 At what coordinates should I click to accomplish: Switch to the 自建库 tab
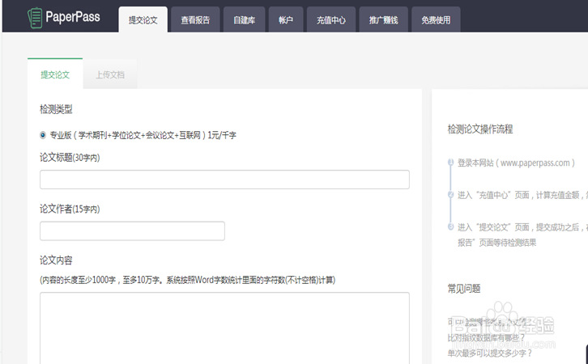244,19
